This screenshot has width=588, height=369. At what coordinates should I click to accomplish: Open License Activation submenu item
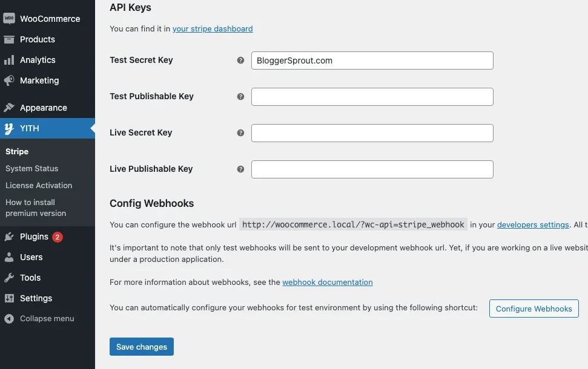[x=39, y=186]
